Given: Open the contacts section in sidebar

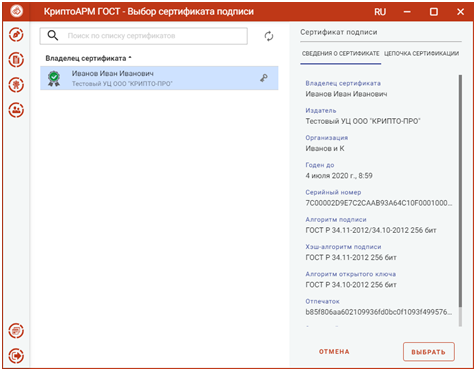Looking at the screenshot, I should [16, 110].
